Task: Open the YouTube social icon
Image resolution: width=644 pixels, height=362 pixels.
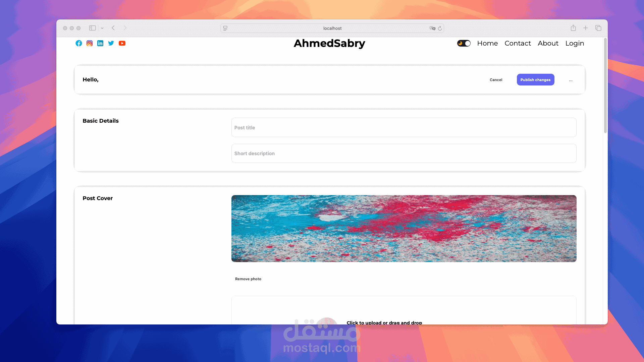Action: [x=122, y=43]
